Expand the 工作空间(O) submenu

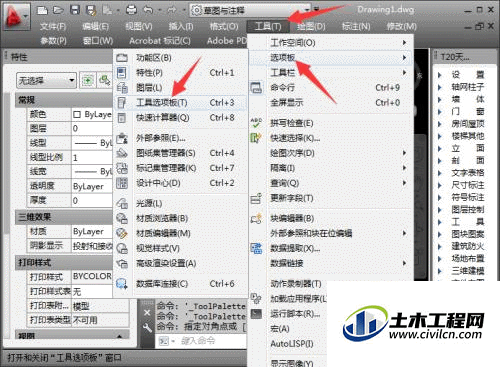(x=331, y=43)
